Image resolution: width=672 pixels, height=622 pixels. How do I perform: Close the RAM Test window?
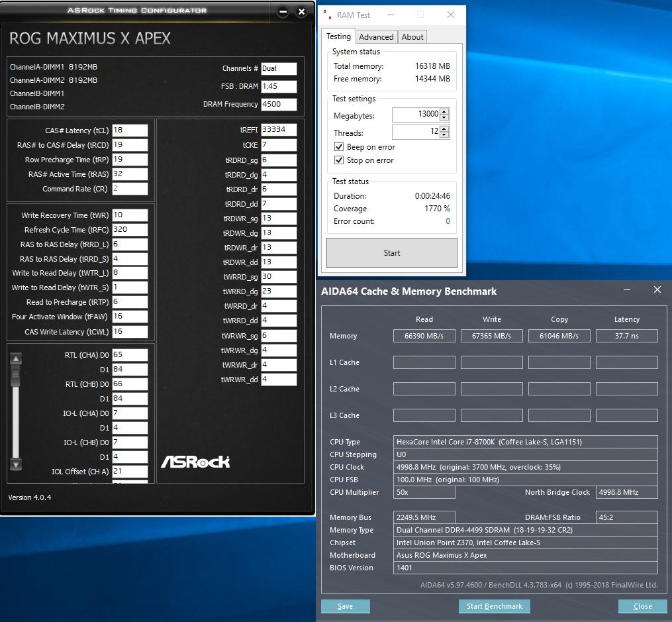[450, 15]
